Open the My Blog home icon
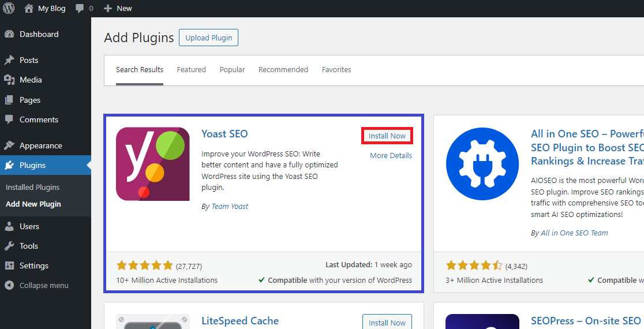Image resolution: width=644 pixels, height=329 pixels. pyautogui.click(x=29, y=8)
